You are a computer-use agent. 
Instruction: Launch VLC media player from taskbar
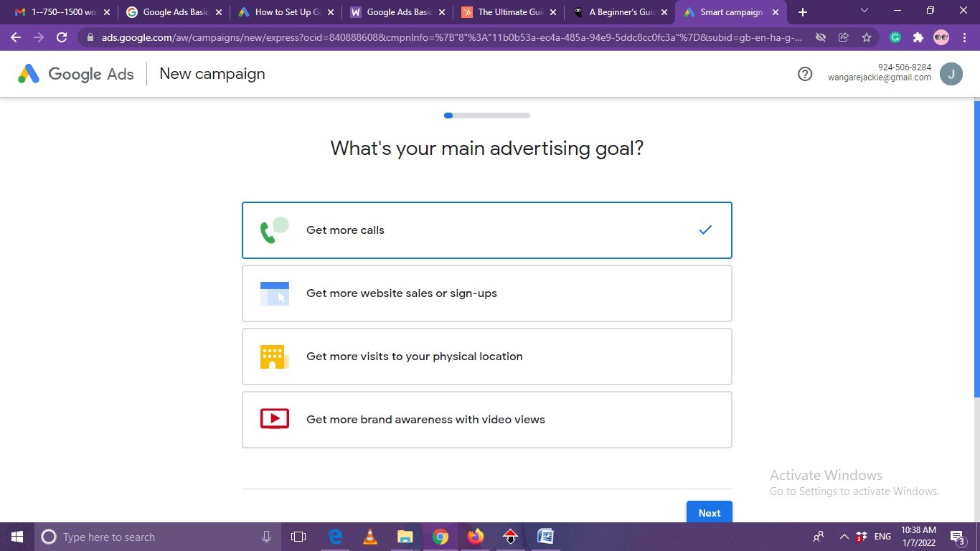(x=370, y=537)
